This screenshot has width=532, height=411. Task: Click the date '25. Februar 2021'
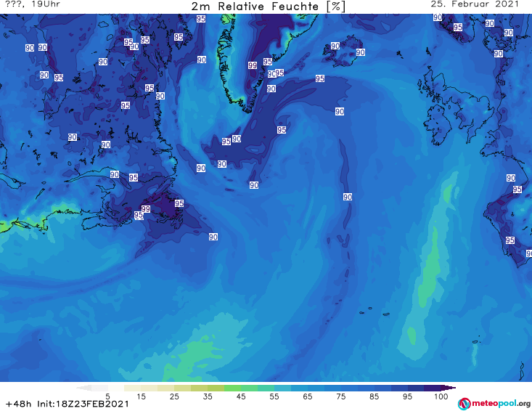pyautogui.click(x=475, y=4)
